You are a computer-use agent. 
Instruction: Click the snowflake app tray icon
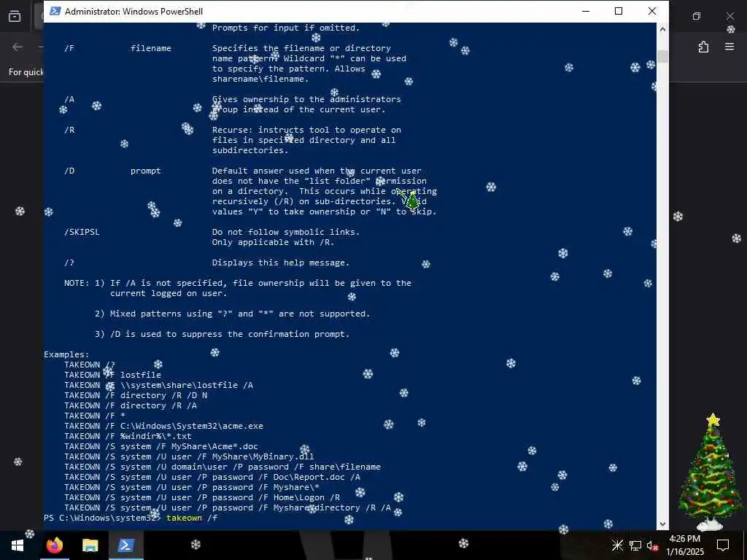[617, 545]
